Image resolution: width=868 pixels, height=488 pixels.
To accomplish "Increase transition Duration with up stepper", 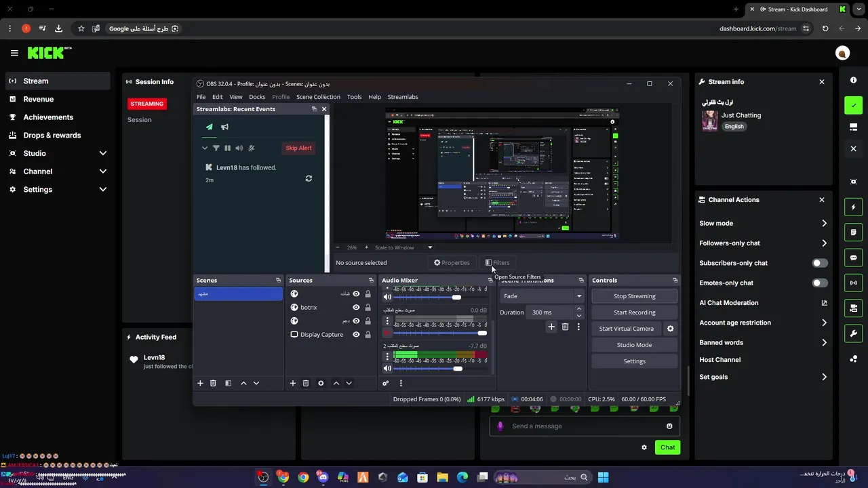I will [578, 309].
